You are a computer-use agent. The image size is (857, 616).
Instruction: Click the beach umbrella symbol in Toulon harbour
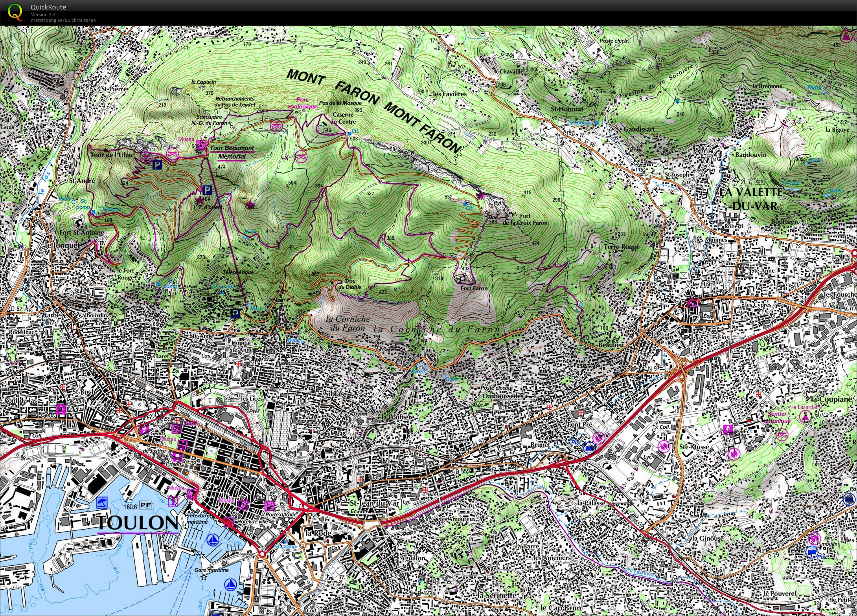pyautogui.click(x=102, y=502)
